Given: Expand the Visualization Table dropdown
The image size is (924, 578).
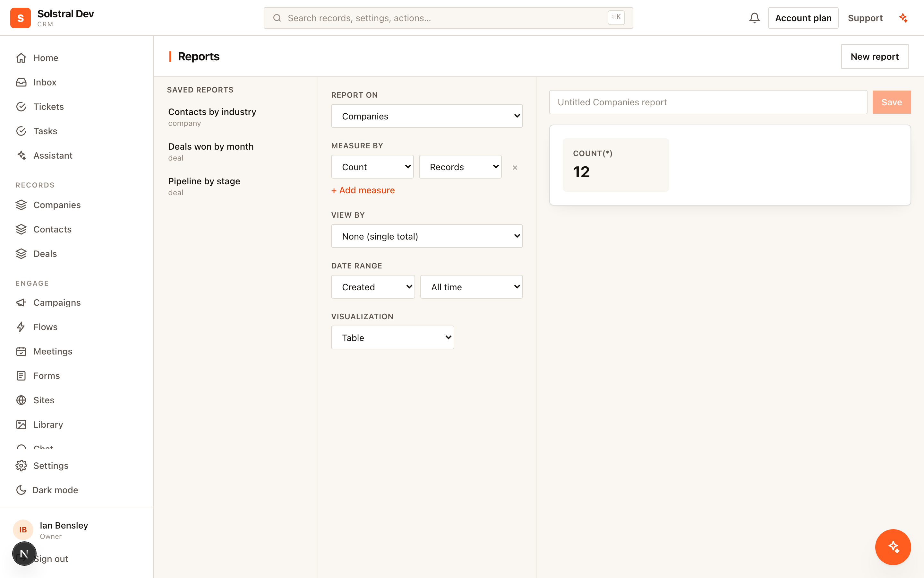Looking at the screenshot, I should pos(392,337).
